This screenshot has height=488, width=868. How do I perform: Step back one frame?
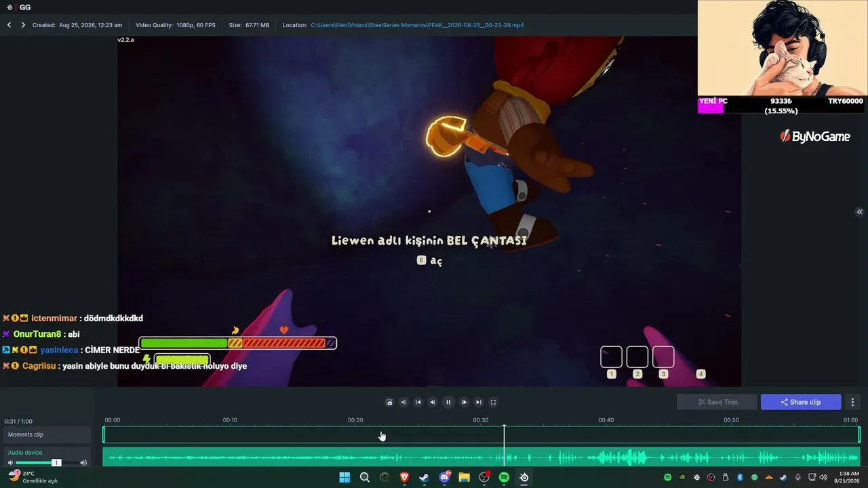pos(433,402)
